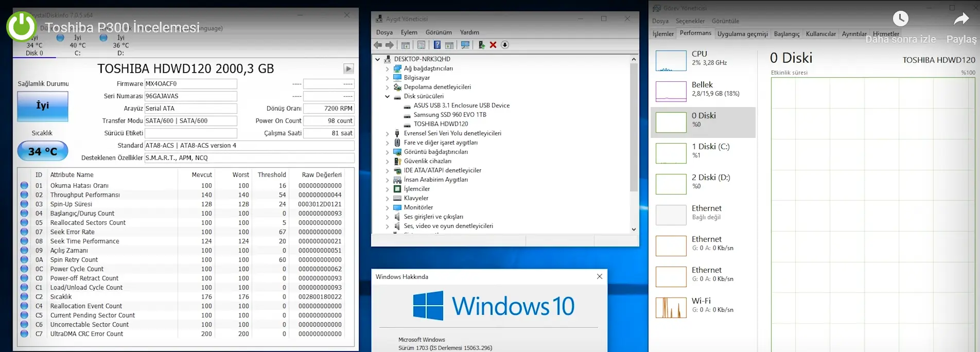980x352 pixels.
Task: Select the 36 °C drive D: entry
Action: [x=120, y=45]
